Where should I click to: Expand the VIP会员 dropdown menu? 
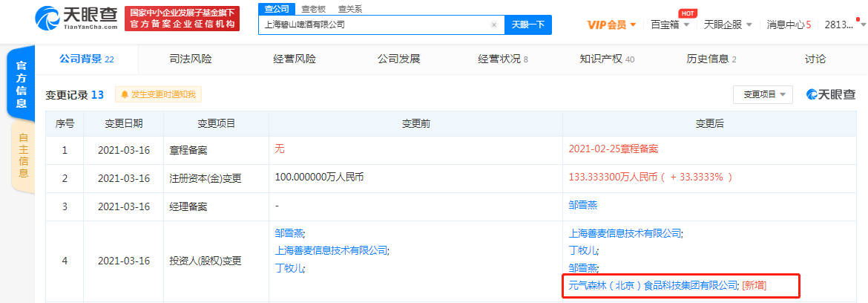pos(612,25)
